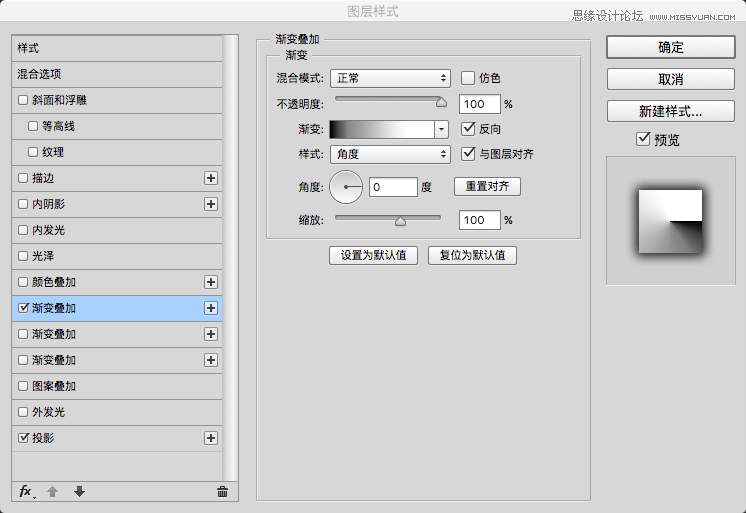Toggle 光泽 checkbox
This screenshot has height=513, width=746.
(23, 256)
